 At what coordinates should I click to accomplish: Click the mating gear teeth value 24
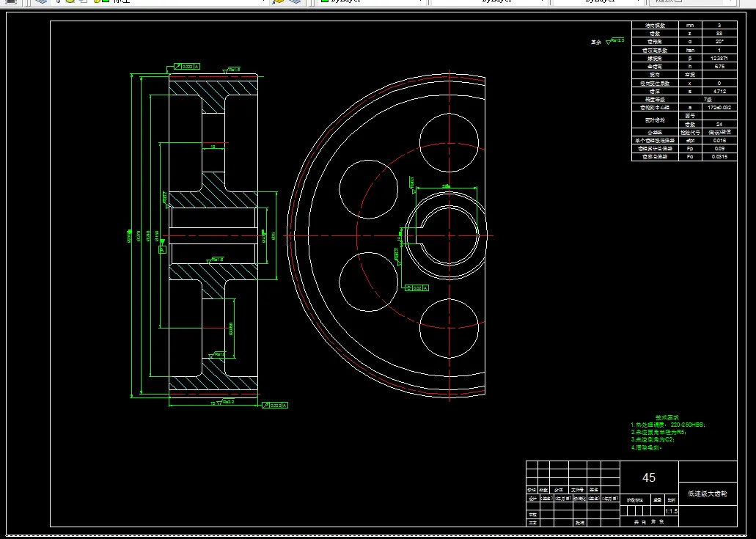[x=719, y=125]
